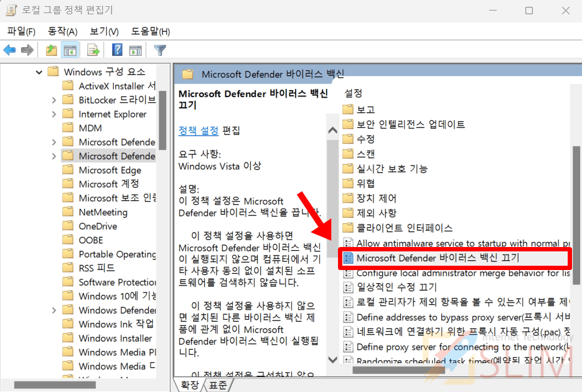
Task: Click the 스캔 folder icon
Action: (348, 154)
